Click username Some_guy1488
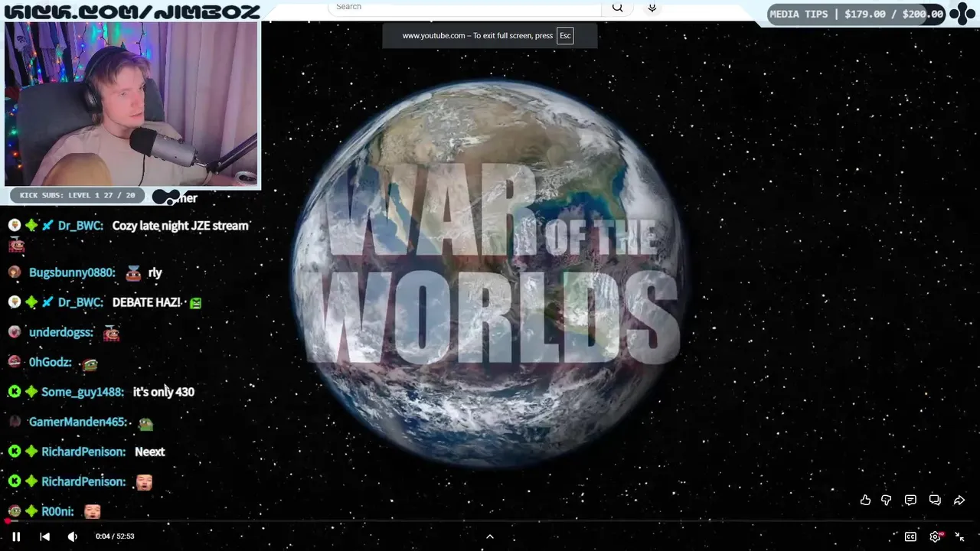Image resolution: width=980 pixels, height=551 pixels. (82, 392)
